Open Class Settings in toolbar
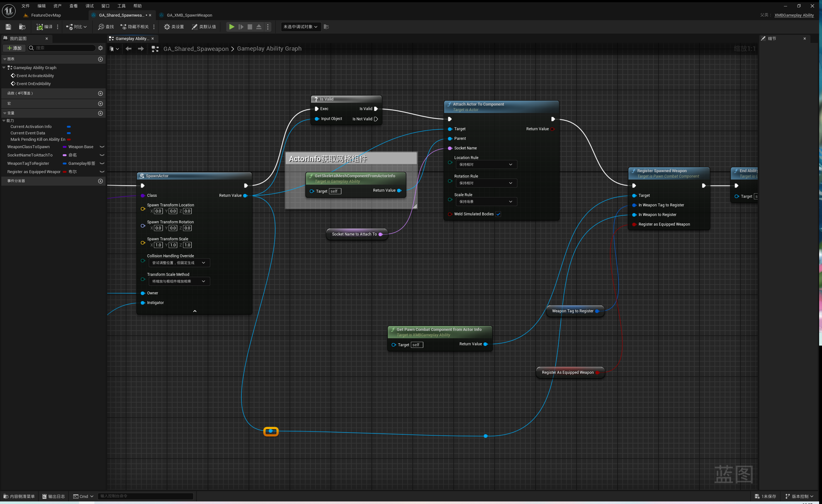 [x=174, y=27]
